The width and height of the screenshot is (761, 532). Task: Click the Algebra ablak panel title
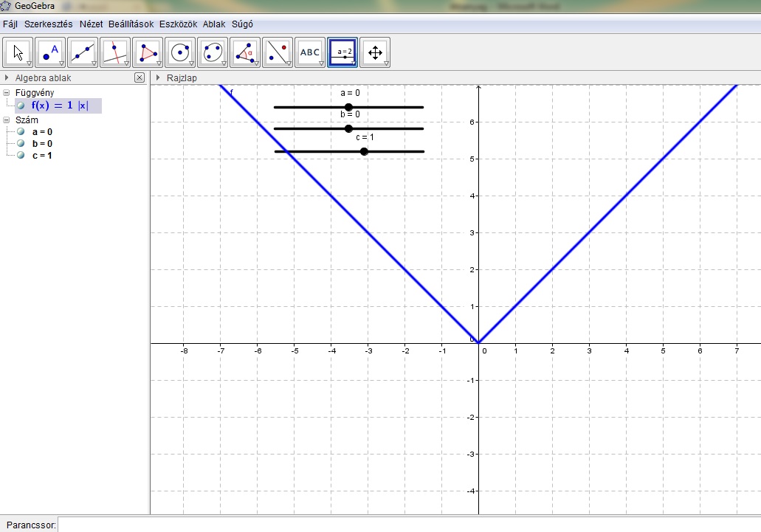(44, 78)
